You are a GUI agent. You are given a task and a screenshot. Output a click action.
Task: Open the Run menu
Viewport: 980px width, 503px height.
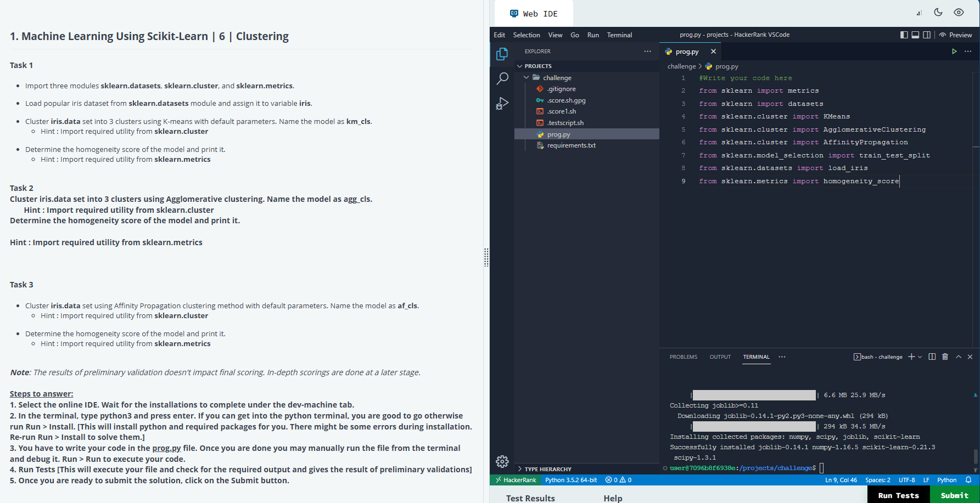593,35
